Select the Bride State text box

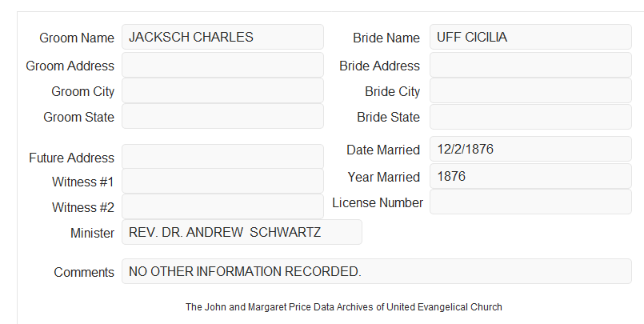point(530,117)
